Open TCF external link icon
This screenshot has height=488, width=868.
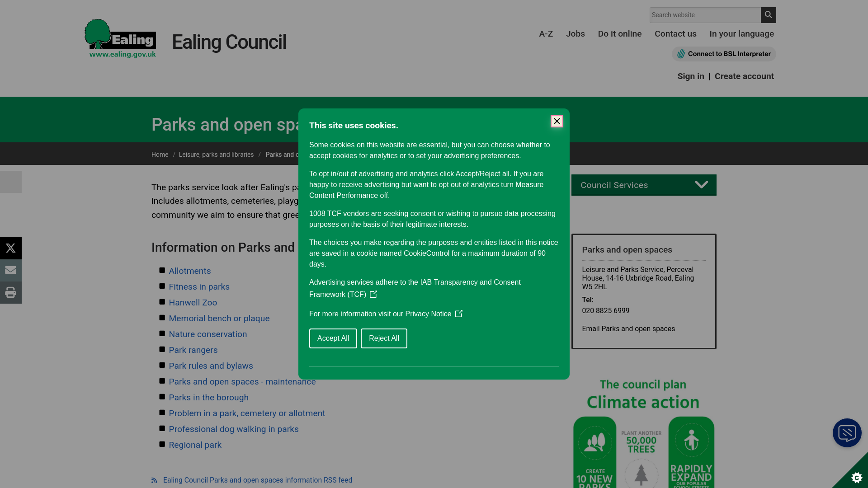pos(373,294)
